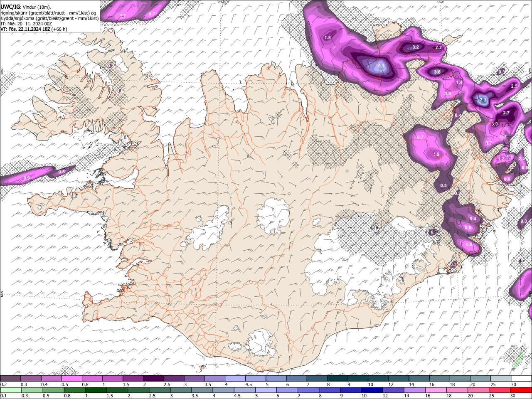
Task: Select the white 30 swatch in top legend row
Action: tap(521, 379)
